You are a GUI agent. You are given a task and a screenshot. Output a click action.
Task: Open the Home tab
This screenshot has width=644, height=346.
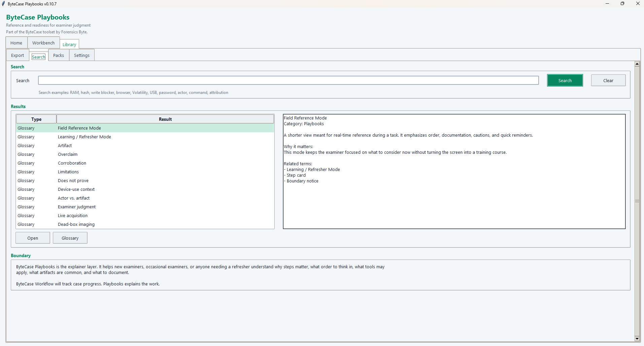coord(16,43)
